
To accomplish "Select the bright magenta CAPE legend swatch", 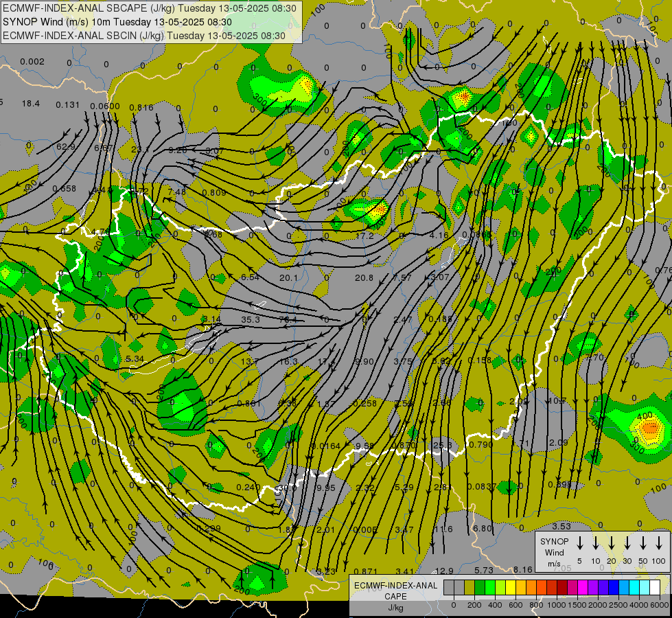I will pyautogui.click(x=583, y=588).
